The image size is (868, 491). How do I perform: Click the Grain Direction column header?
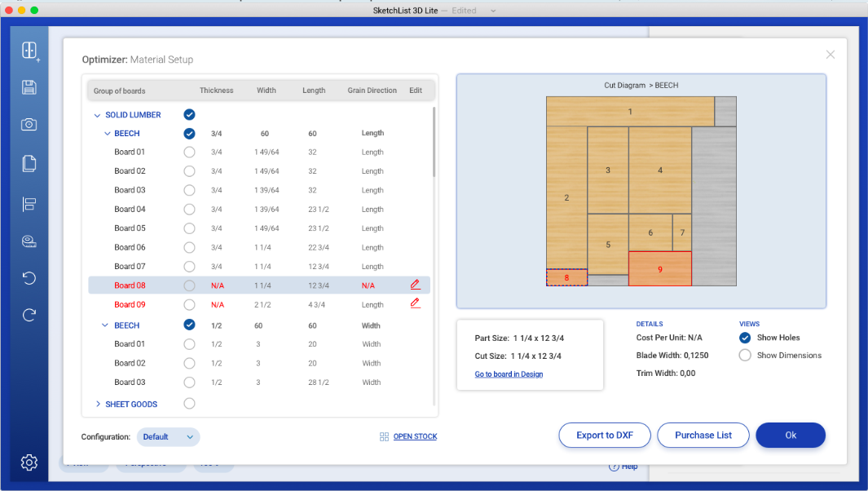pos(372,91)
